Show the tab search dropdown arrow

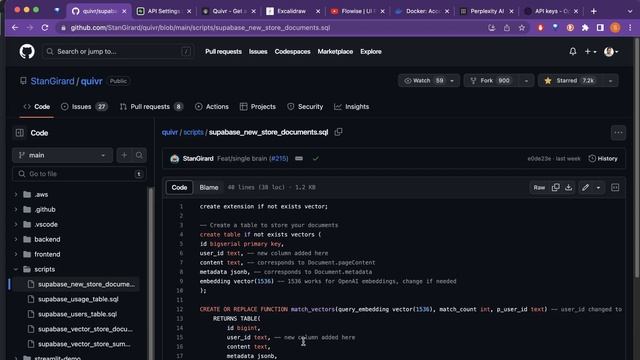[630, 11]
